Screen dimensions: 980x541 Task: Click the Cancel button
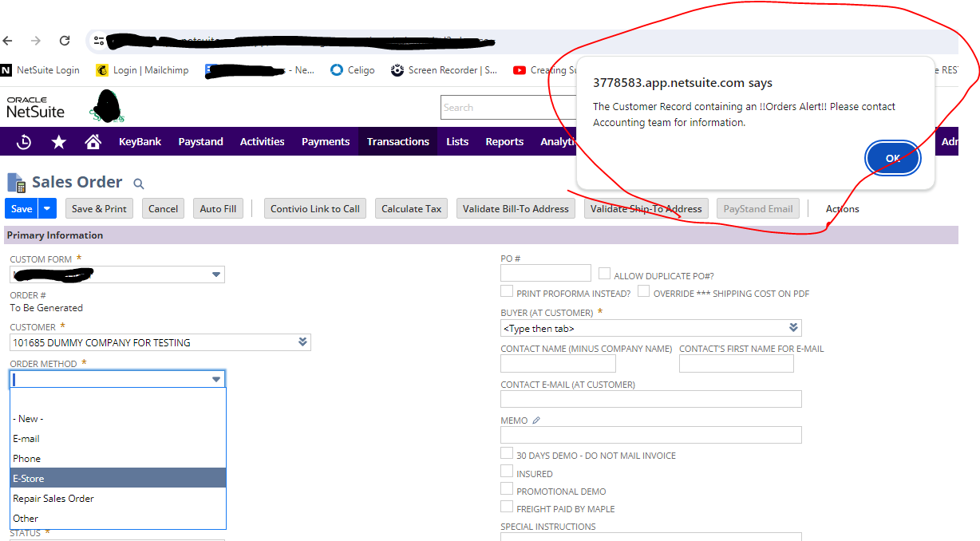tap(163, 209)
